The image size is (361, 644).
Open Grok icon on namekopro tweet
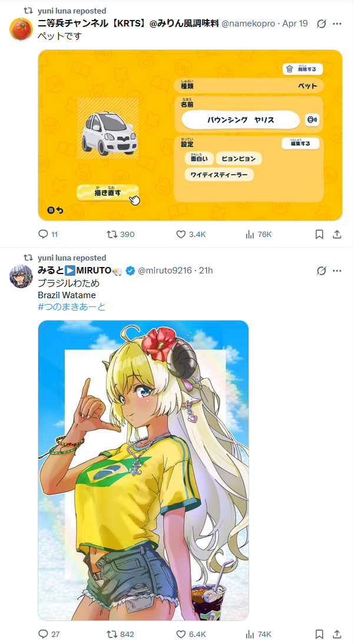(322, 24)
